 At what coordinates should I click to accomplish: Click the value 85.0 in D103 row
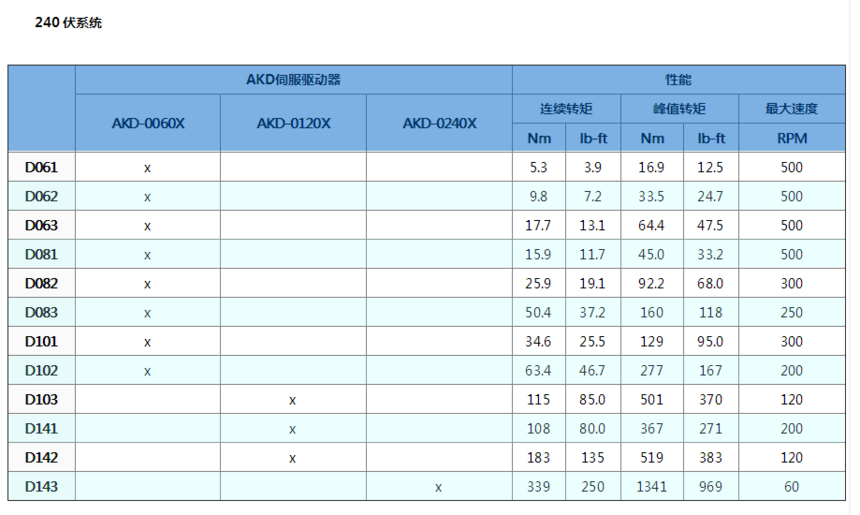click(x=592, y=400)
